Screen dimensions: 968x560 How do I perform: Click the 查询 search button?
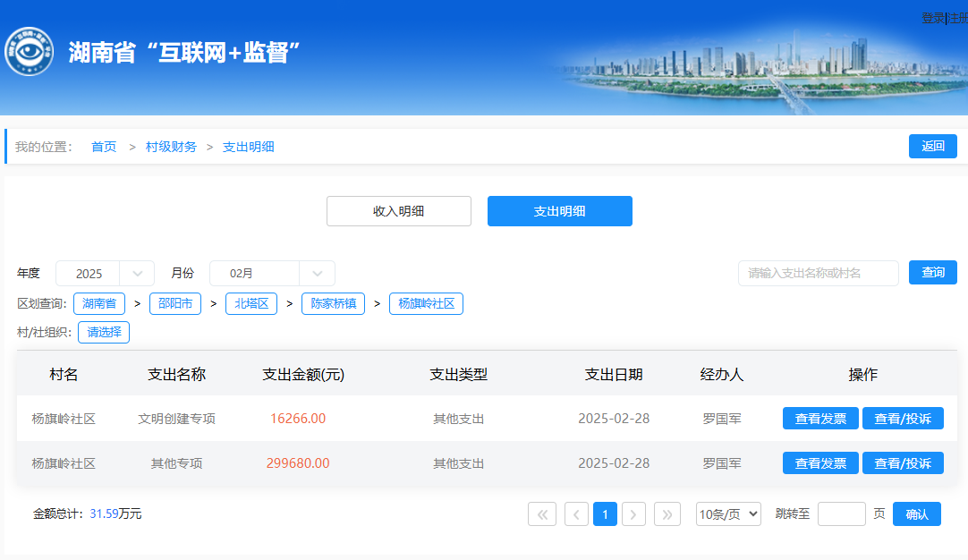click(x=933, y=272)
